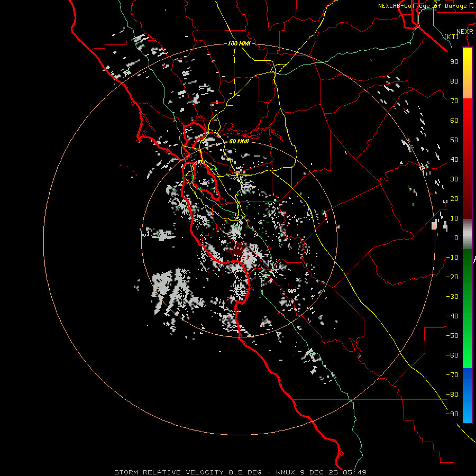This screenshot has width=476, height=476.
Task: Select the bottom Storm Relative Velocity caption
Action: pos(241,472)
